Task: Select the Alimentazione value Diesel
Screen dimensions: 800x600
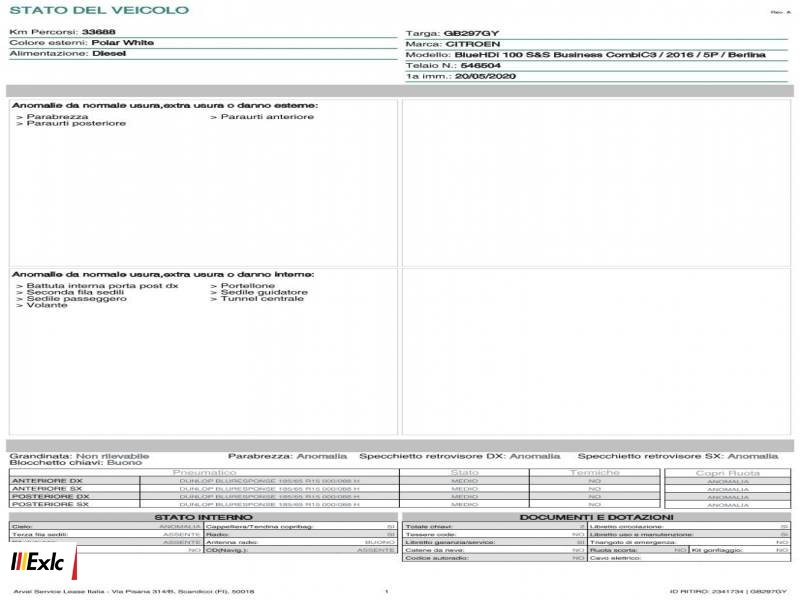Action: [x=109, y=53]
